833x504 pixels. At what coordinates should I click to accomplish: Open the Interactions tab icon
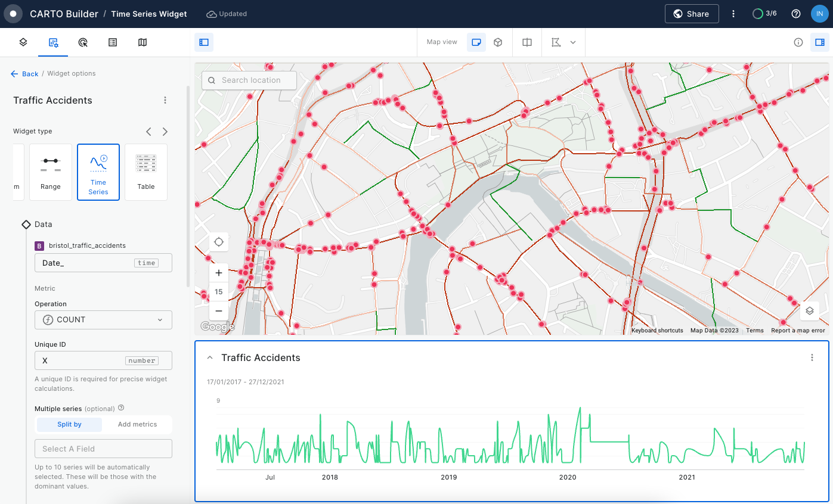click(x=83, y=42)
